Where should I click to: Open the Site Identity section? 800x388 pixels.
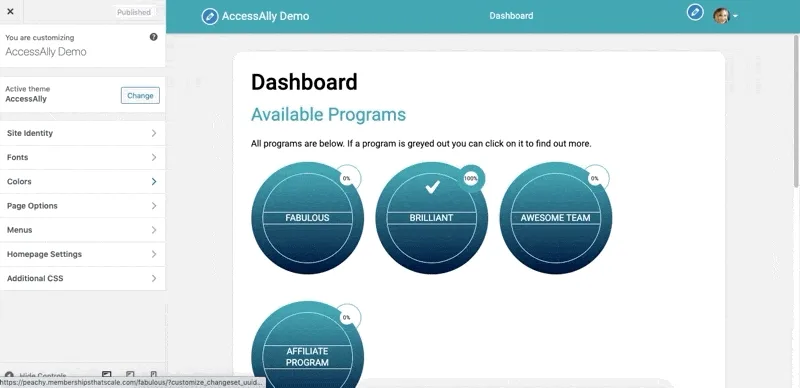point(83,133)
